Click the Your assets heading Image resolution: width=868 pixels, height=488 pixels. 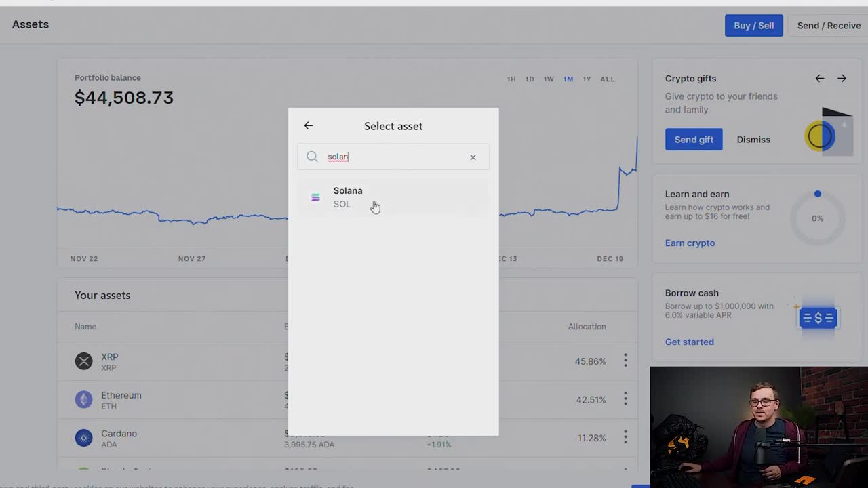click(102, 296)
